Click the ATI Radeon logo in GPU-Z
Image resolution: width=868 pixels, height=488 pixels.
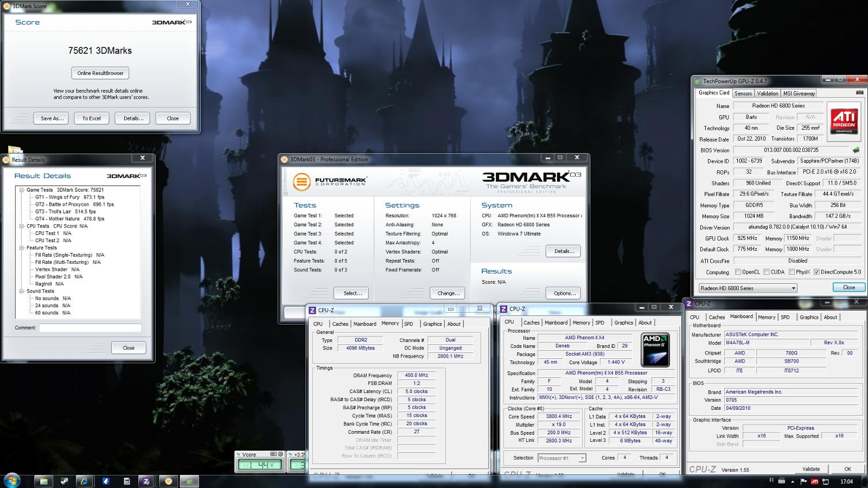(x=844, y=122)
